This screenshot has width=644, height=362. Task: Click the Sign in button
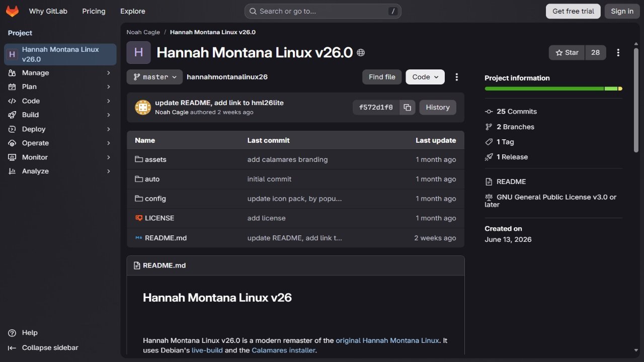click(622, 11)
